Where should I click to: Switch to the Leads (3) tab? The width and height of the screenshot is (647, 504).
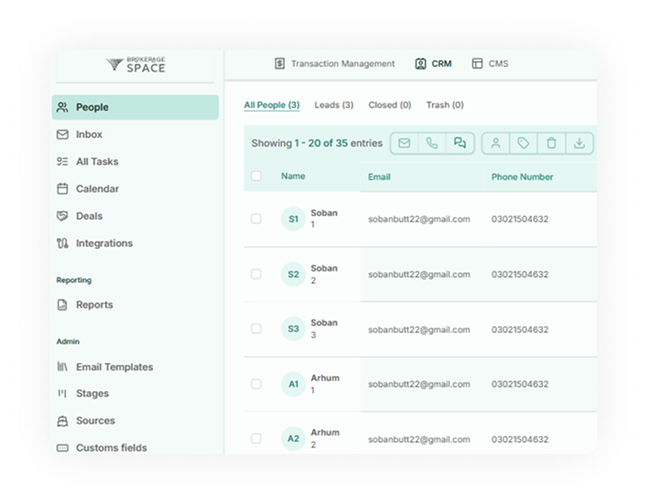click(x=334, y=105)
